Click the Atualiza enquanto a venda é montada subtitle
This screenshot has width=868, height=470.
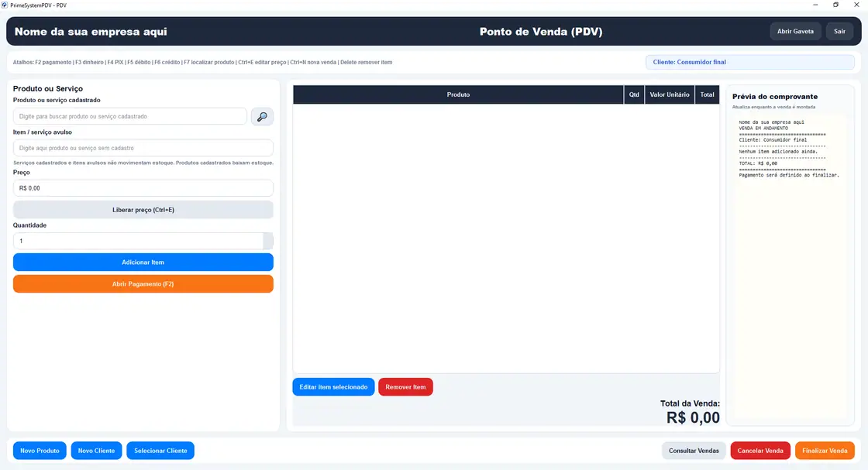(774, 108)
